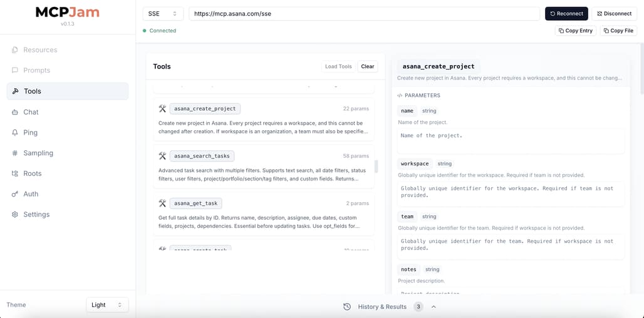Click the Roots folder-tree icon
The width and height of the screenshot is (644, 318).
click(x=15, y=173)
